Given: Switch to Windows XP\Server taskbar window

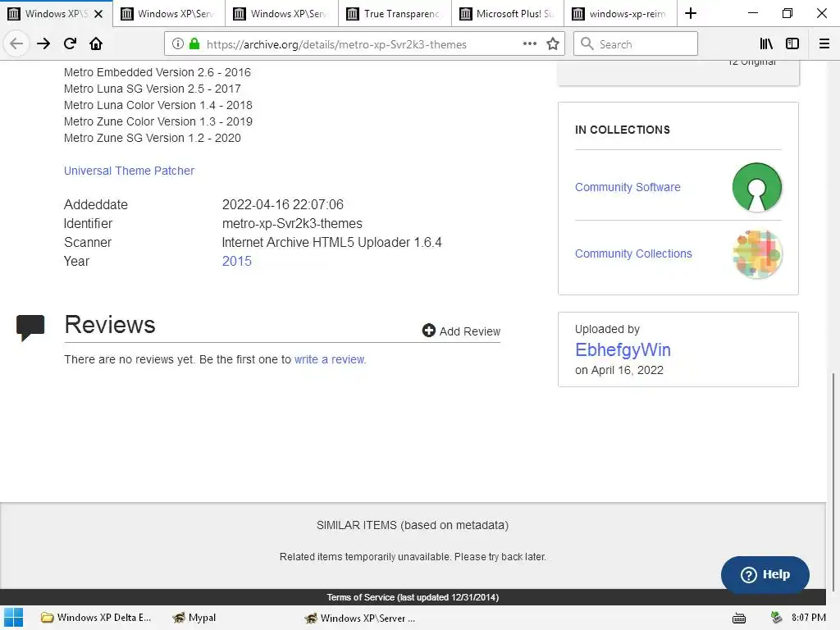Looking at the screenshot, I should pyautogui.click(x=359, y=618).
